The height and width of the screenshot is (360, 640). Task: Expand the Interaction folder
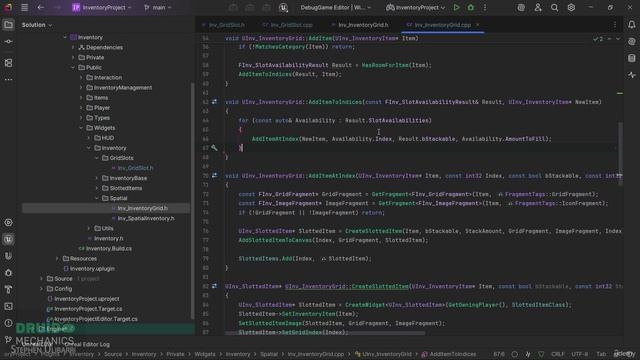(x=81, y=78)
